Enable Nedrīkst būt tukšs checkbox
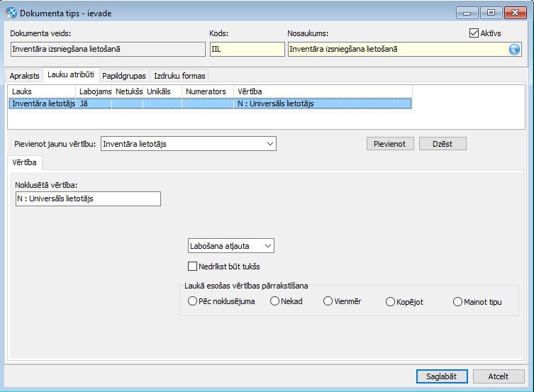Image resolution: width=534 pixels, height=392 pixels. (192, 266)
